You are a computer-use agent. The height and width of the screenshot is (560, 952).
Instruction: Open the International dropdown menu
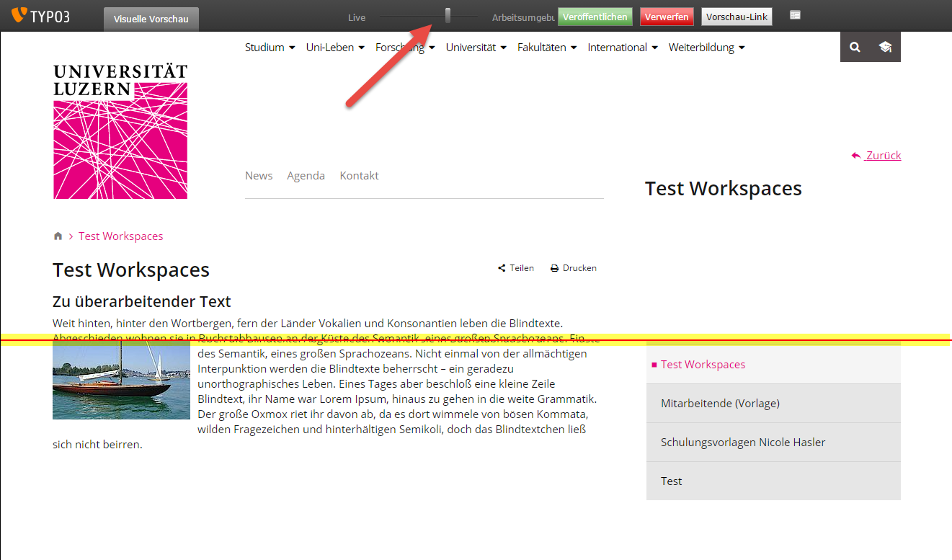(623, 48)
